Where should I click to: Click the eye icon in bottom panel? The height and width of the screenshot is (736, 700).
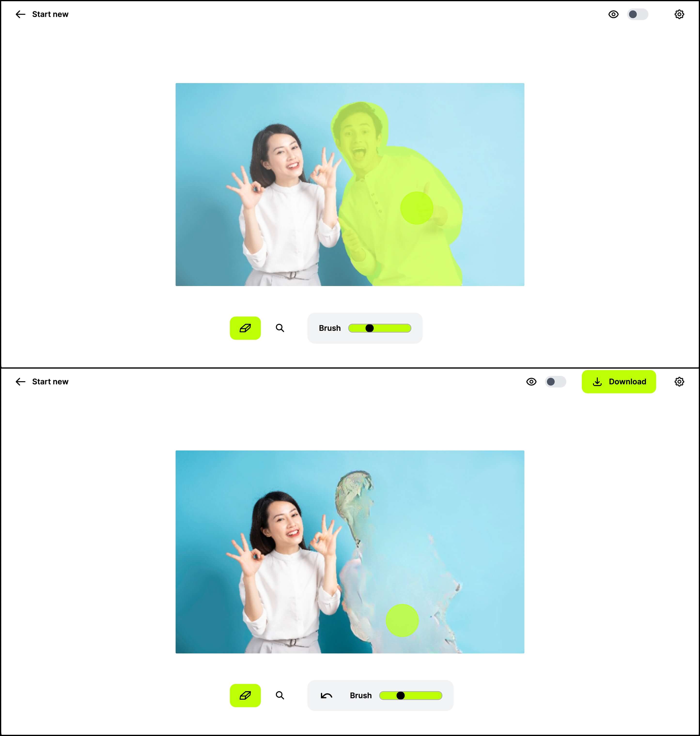point(531,382)
